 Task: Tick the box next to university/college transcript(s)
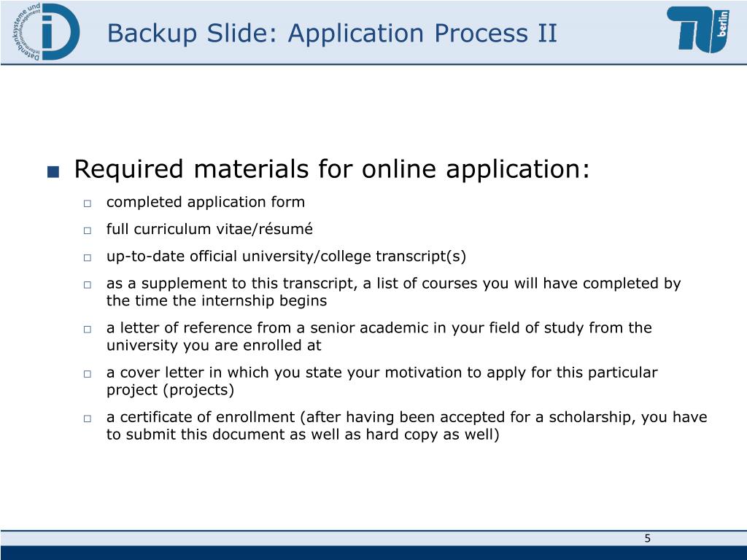(x=87, y=257)
